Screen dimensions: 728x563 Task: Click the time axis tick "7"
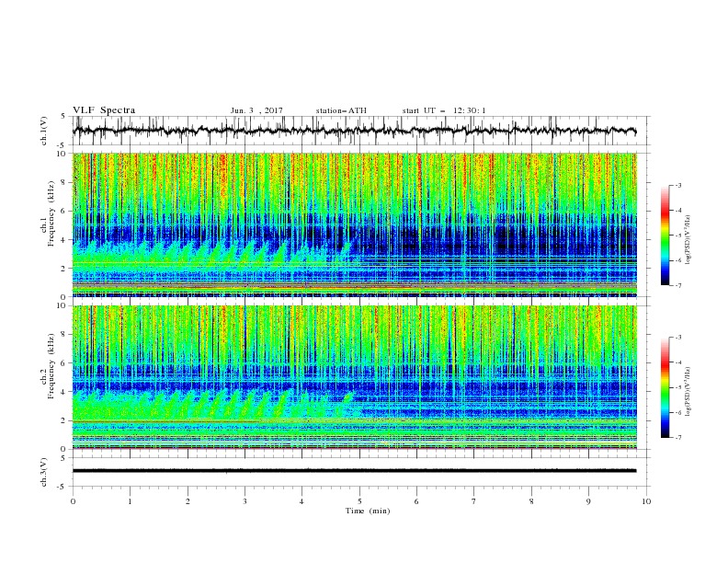pyautogui.click(x=474, y=501)
